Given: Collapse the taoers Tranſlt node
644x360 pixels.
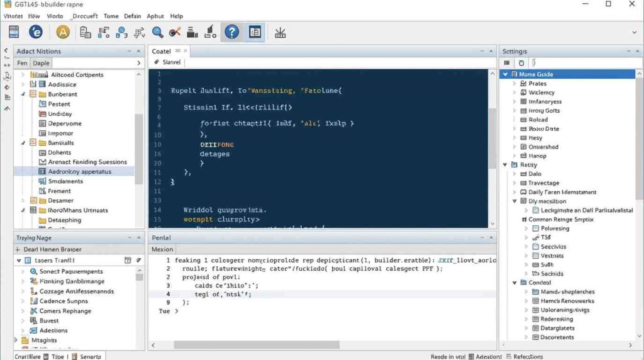Looking at the screenshot, I should pyautogui.click(x=19, y=261).
